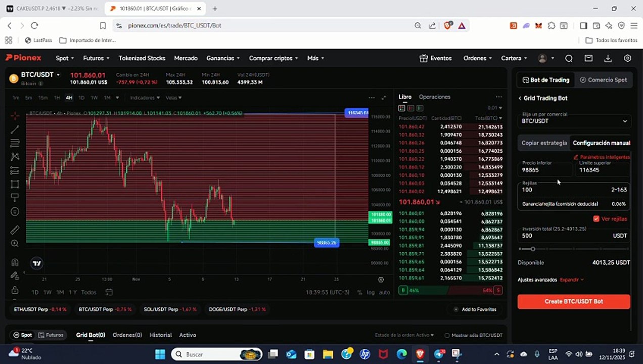Open the Órdenes dropdown menu
643x364 pixels.
pyautogui.click(x=478, y=58)
